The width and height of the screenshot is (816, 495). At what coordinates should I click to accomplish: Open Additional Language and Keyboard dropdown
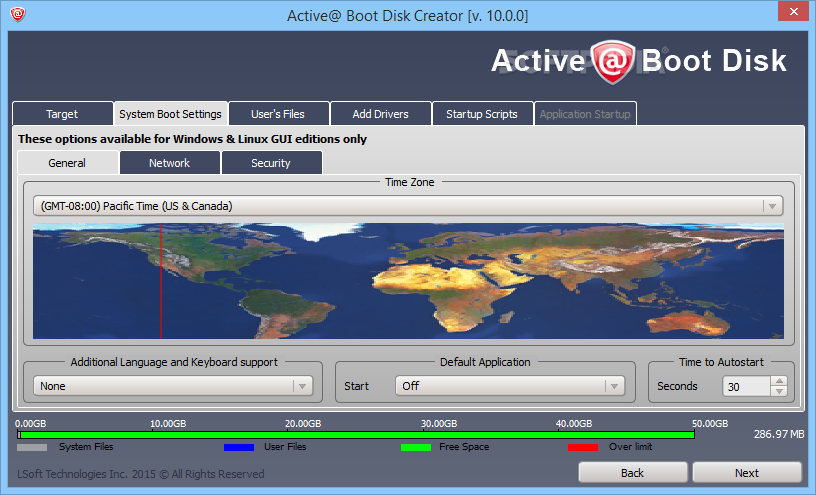click(173, 386)
